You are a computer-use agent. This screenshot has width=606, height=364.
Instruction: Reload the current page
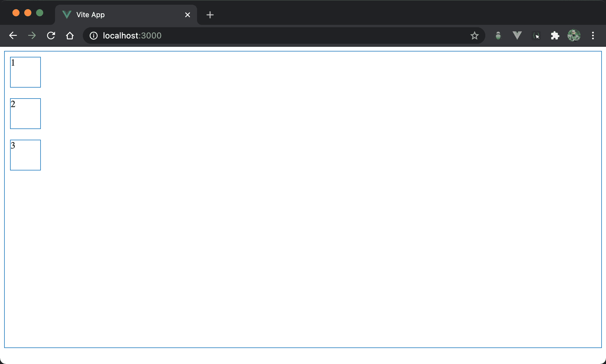[x=51, y=36]
